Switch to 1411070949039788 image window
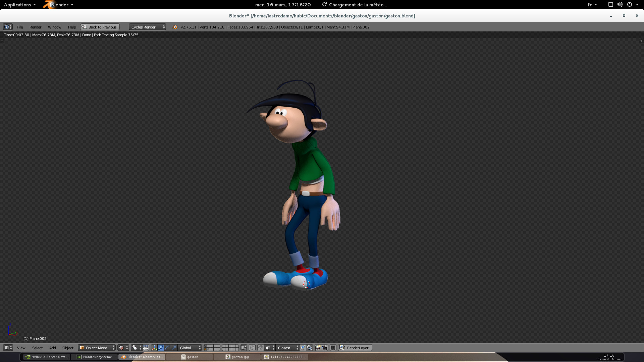The image size is (644, 362). [285, 357]
